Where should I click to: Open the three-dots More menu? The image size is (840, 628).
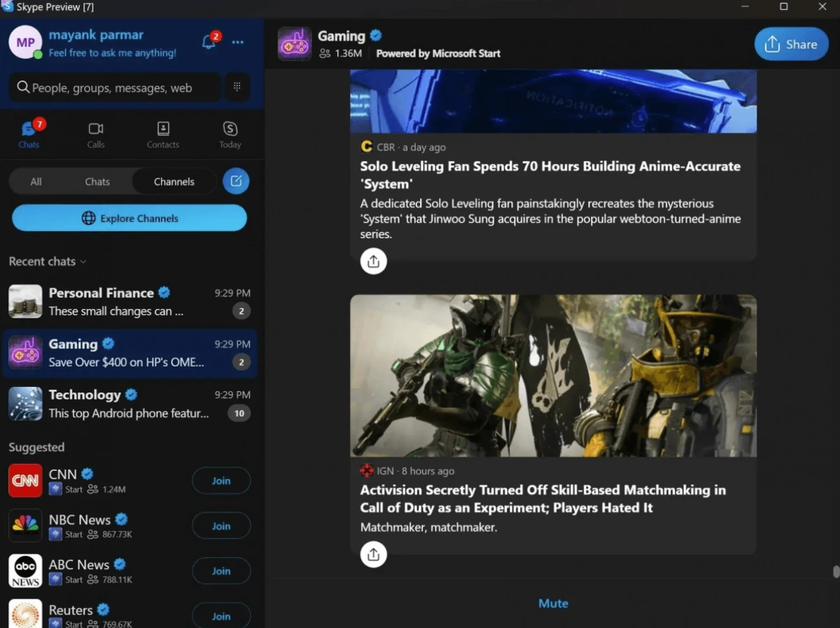pyautogui.click(x=238, y=42)
